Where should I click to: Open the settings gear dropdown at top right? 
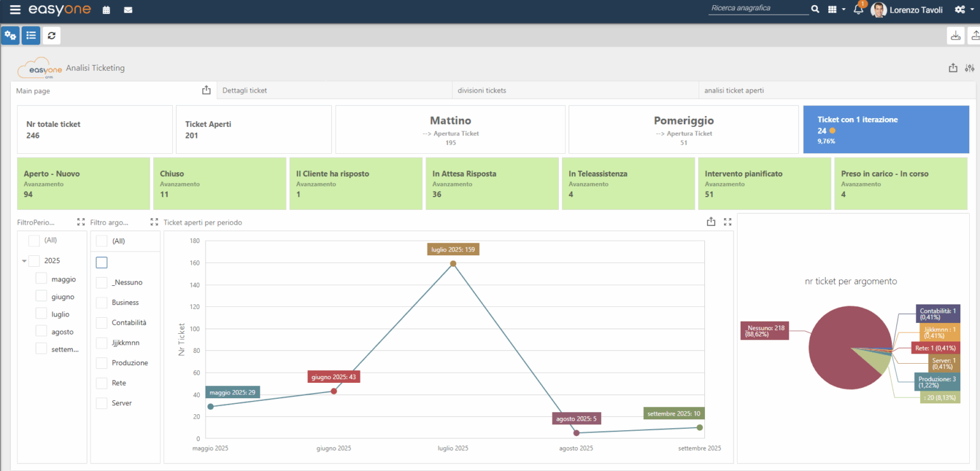tap(960, 10)
